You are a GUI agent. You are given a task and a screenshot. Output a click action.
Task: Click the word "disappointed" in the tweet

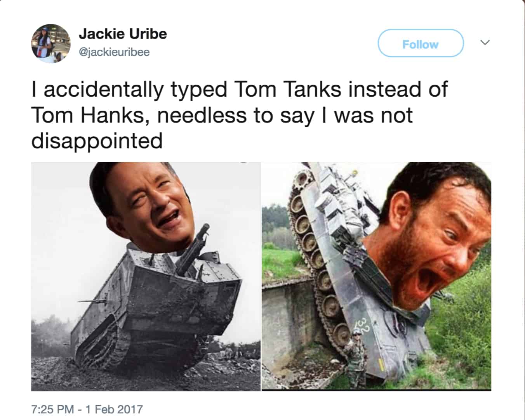point(97,141)
